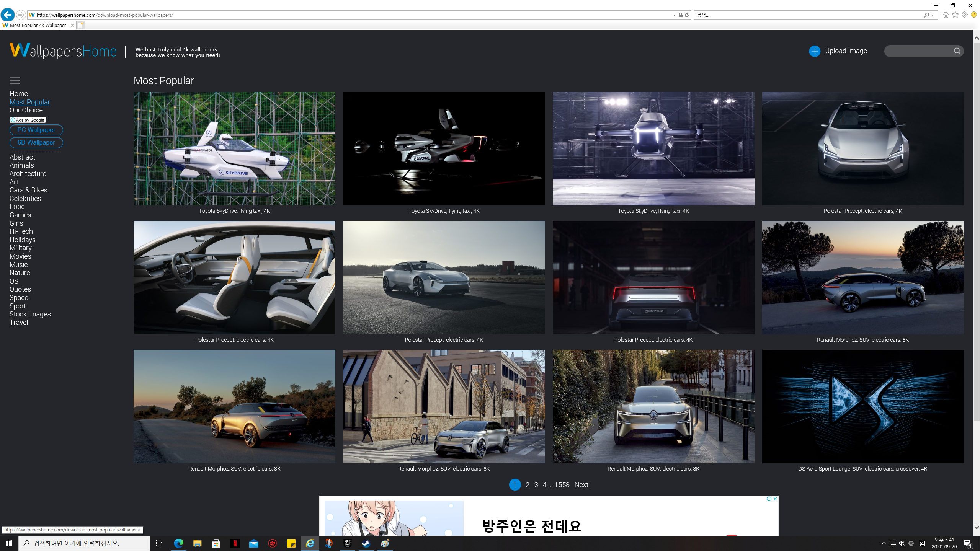Expand the address bar history dropdown arrow
The width and height of the screenshot is (980, 551).
674,15
